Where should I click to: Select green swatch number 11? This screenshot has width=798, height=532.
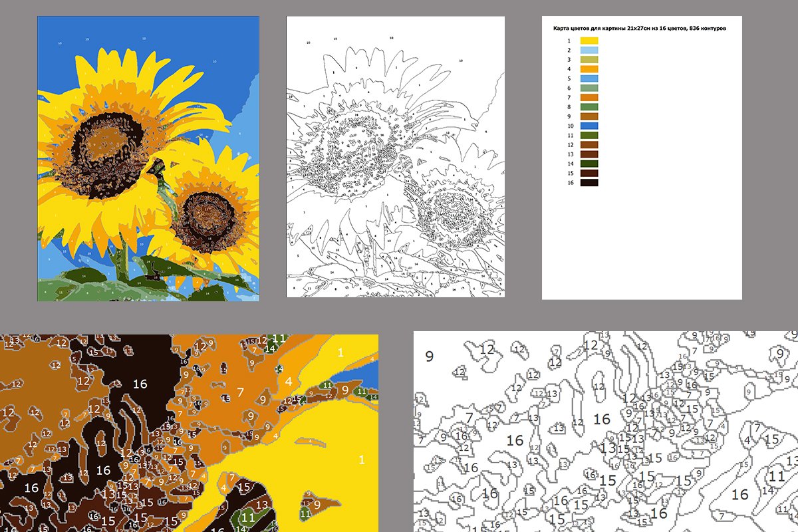click(589, 134)
